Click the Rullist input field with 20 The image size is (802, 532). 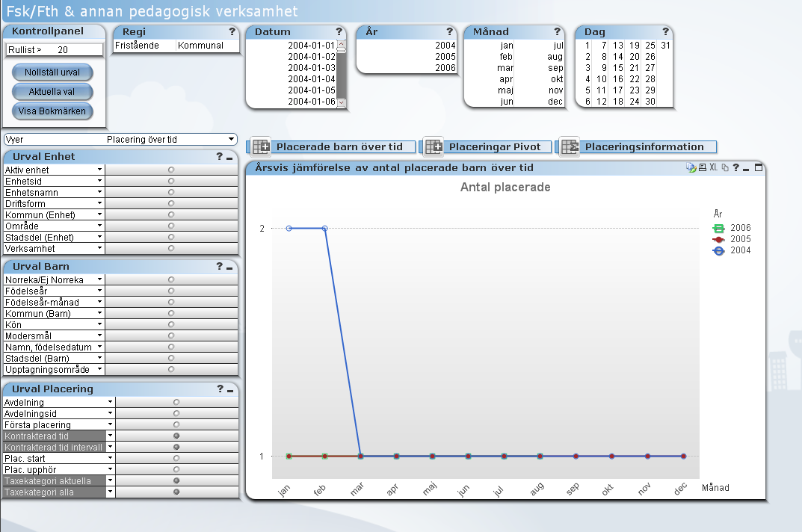click(x=55, y=49)
